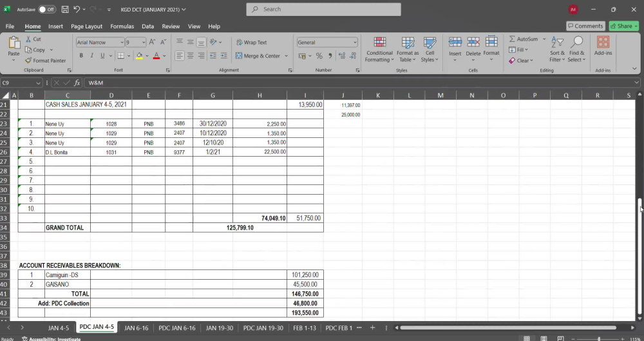The image size is (644, 341).
Task: Switch to Page Break Preview view
Action: pos(561,338)
